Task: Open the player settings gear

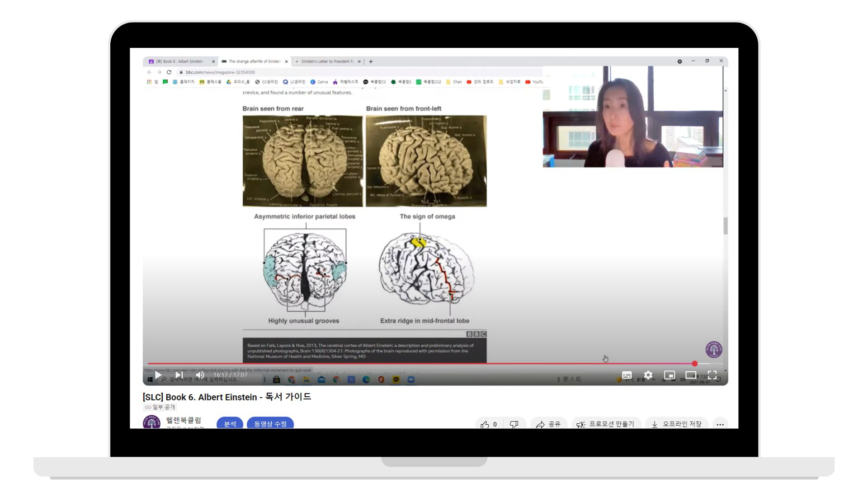Action: (648, 375)
